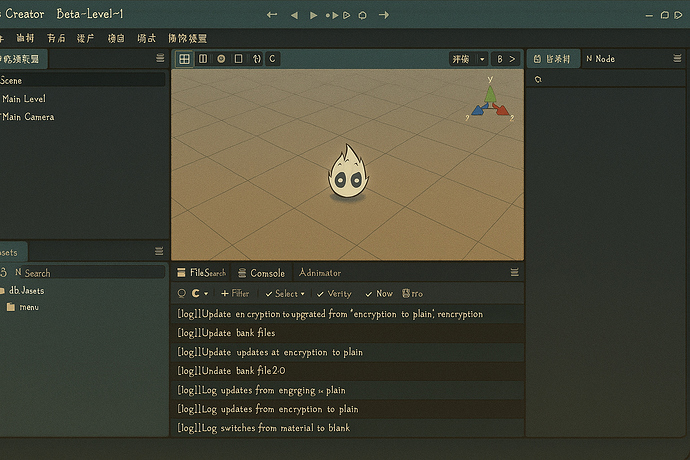Screen dimensions: 690x460
Task: Open the console panel hamburger menu
Action: [x=514, y=272]
